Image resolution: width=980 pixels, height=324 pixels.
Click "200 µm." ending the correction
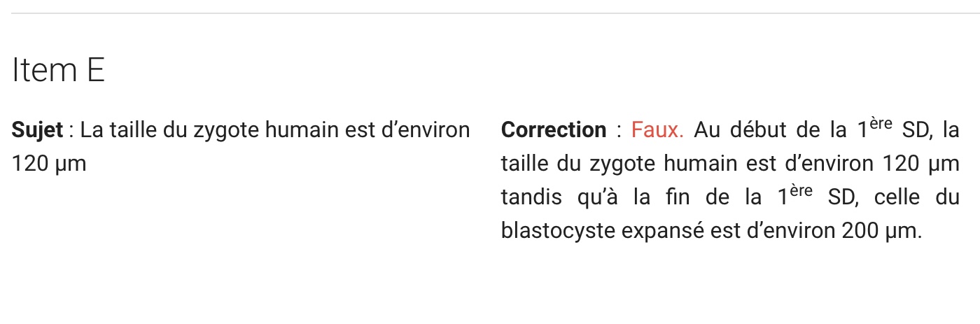pos(882,231)
